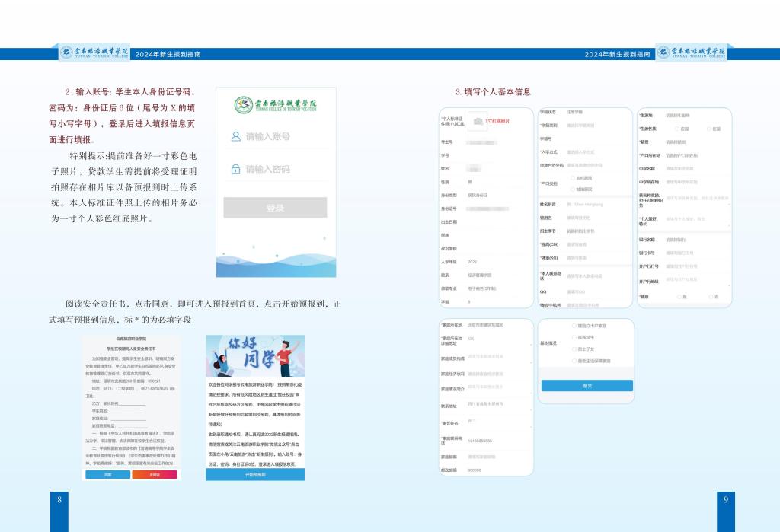The image size is (780, 532).
Task: Click the blue 同意 agree button
Action: (107, 474)
